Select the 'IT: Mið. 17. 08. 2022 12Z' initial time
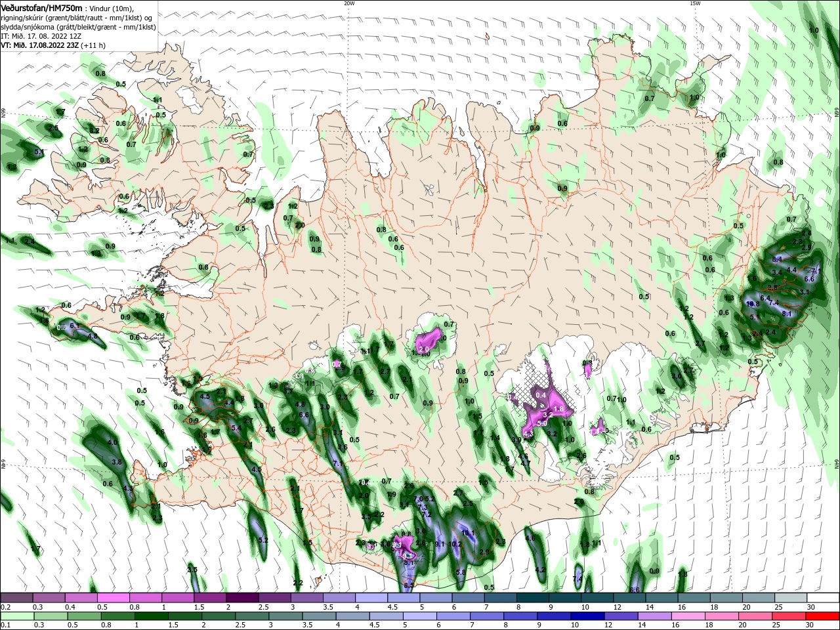Image resolution: width=840 pixels, height=630 pixels. tap(42, 36)
